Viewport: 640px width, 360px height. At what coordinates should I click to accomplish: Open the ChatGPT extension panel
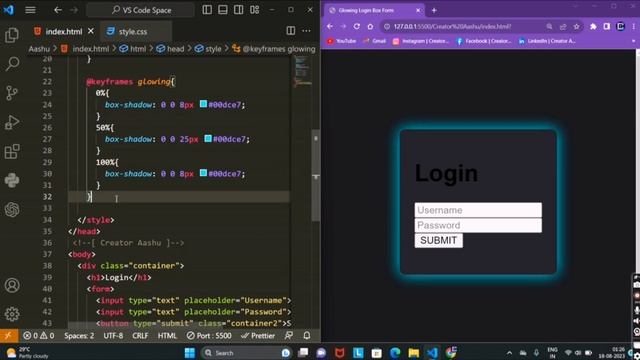12,210
